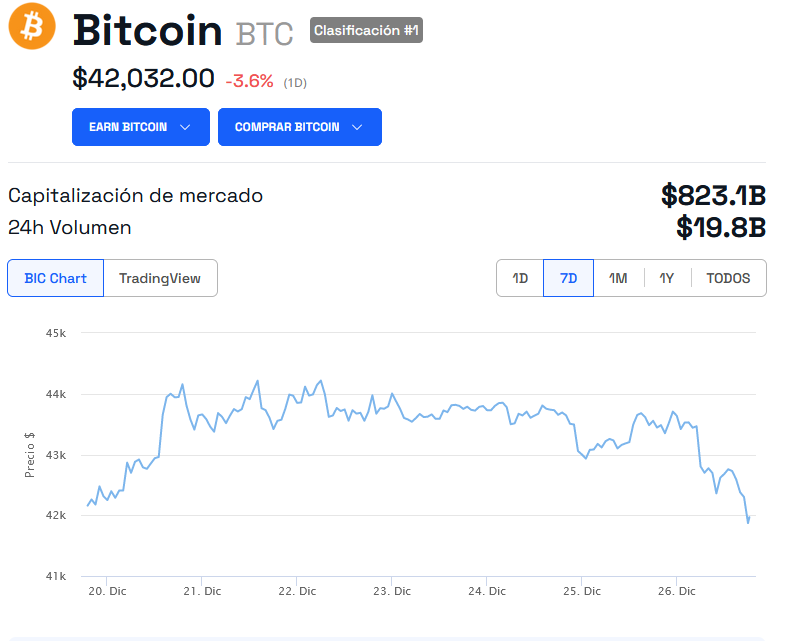790x641 pixels.
Task: Click the Capitalización de mercado label
Action: pyautogui.click(x=135, y=195)
